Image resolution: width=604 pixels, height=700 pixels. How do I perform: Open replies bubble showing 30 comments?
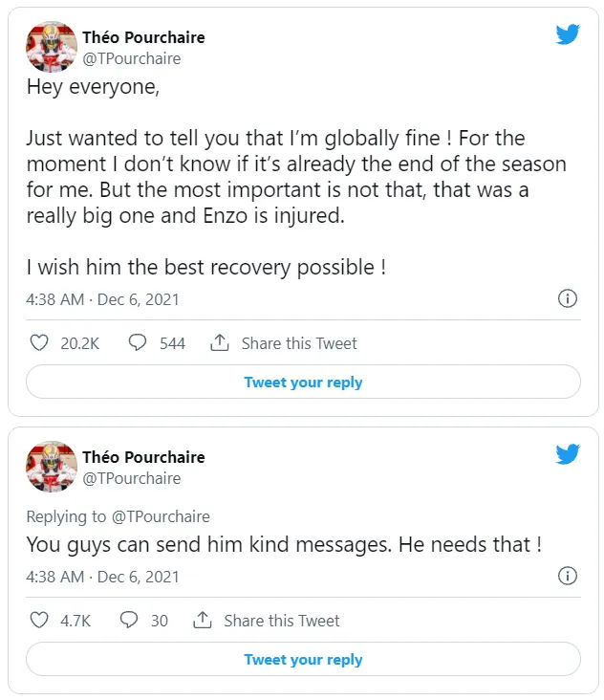(129, 620)
